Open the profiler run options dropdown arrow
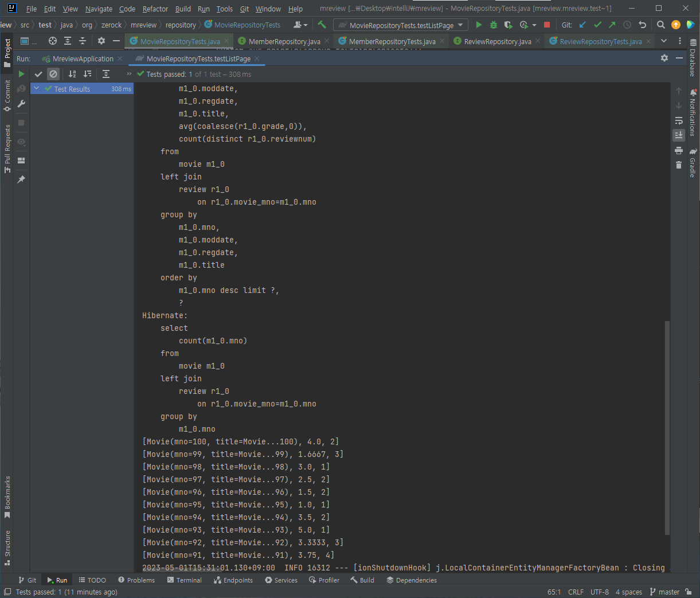 point(534,25)
